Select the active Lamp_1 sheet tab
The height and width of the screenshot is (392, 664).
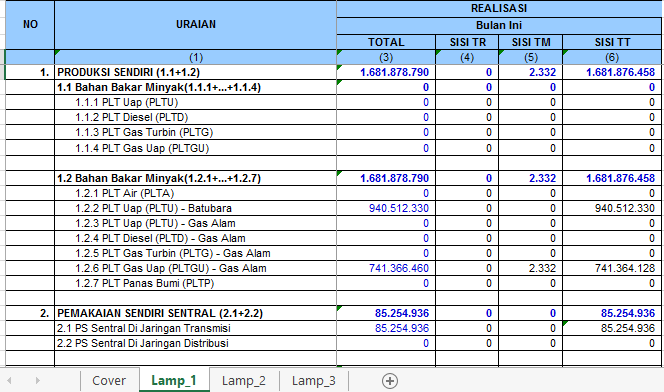(x=174, y=381)
